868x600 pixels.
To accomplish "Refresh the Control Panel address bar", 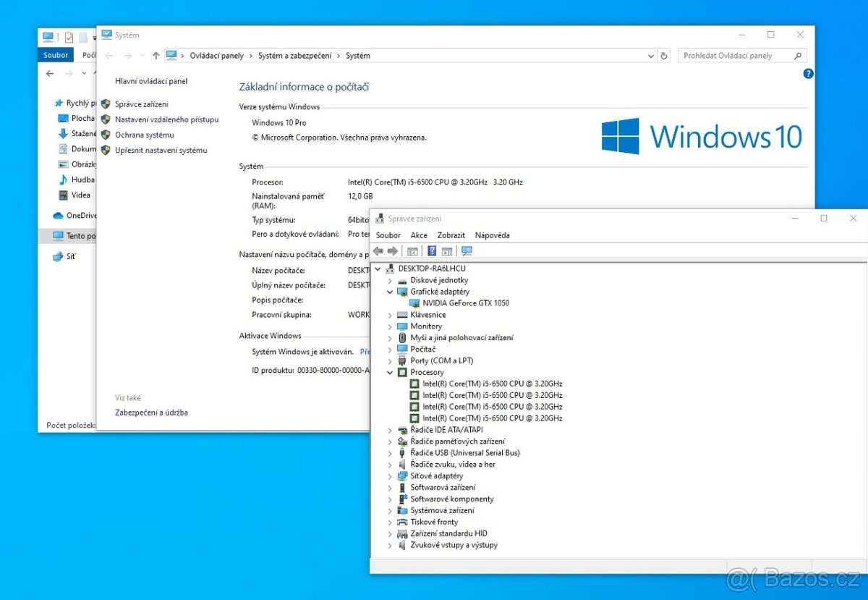I will pos(664,56).
